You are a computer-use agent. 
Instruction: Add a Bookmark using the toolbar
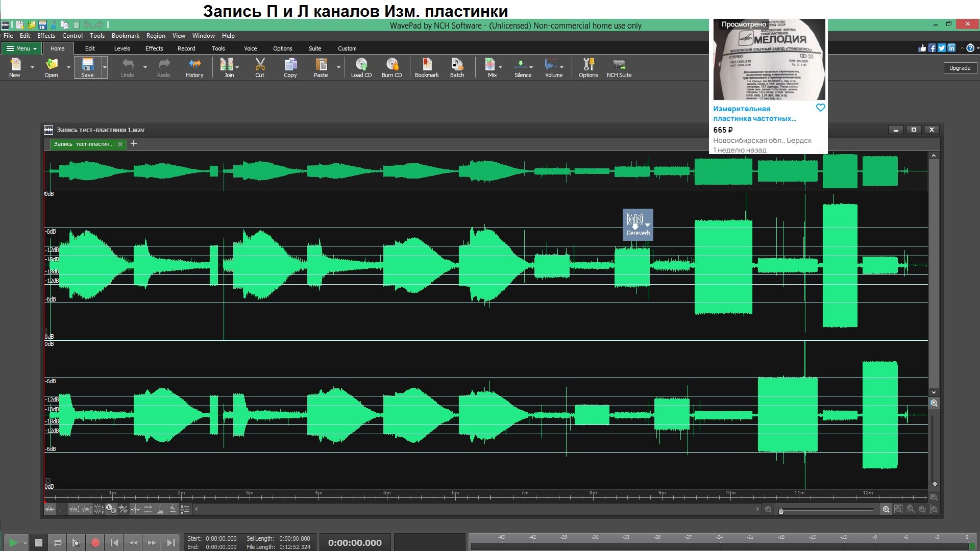(427, 67)
